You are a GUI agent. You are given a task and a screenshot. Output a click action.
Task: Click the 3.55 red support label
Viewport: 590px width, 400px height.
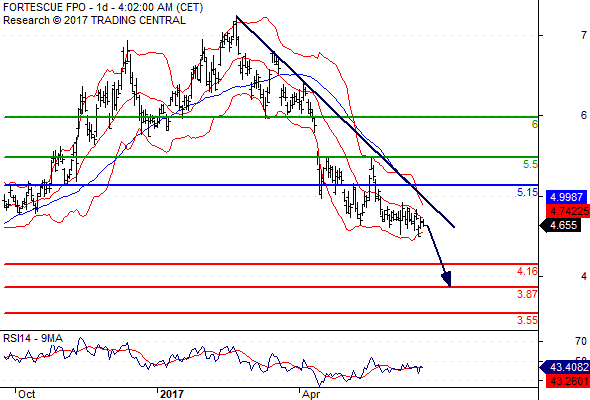[527, 320]
